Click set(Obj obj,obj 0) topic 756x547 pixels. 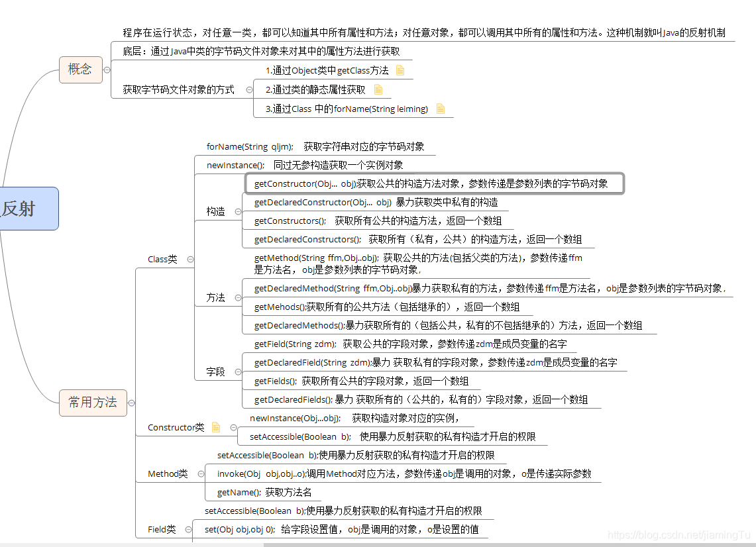point(341,529)
